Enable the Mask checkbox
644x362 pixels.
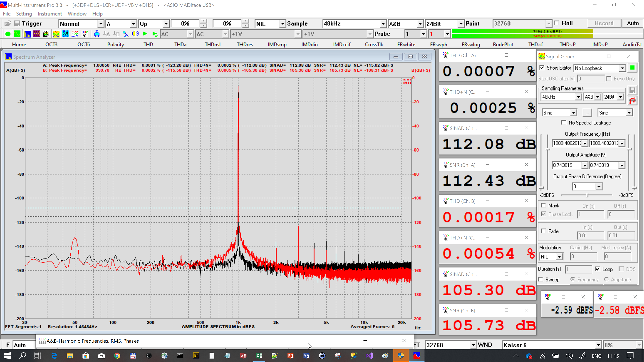(x=543, y=206)
